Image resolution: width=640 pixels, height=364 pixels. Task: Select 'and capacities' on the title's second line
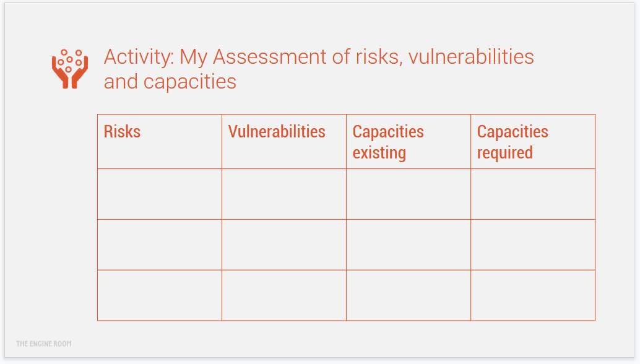(x=170, y=82)
